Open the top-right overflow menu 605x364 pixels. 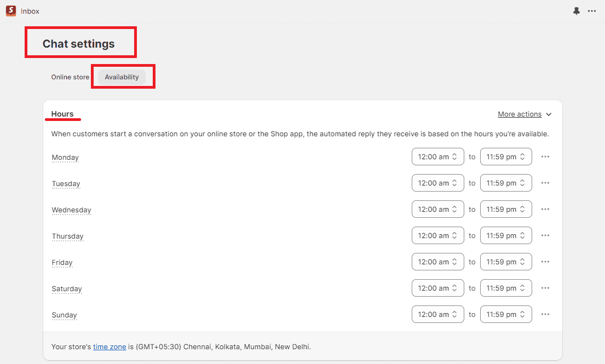592,10
